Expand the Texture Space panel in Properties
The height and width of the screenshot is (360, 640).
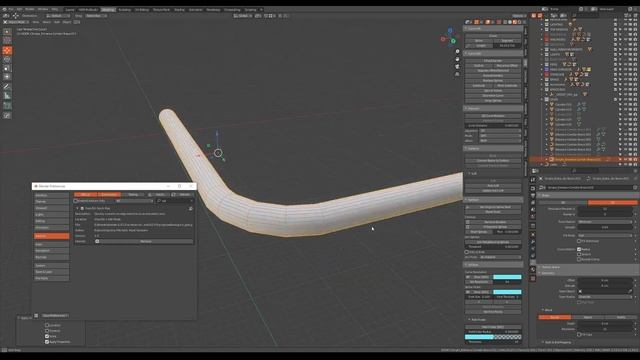551,267
